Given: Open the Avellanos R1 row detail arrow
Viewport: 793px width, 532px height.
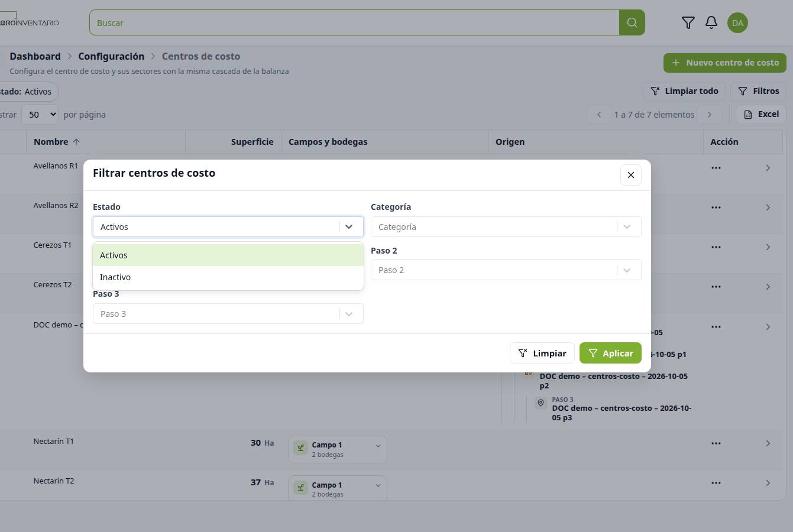Looking at the screenshot, I should click(768, 168).
